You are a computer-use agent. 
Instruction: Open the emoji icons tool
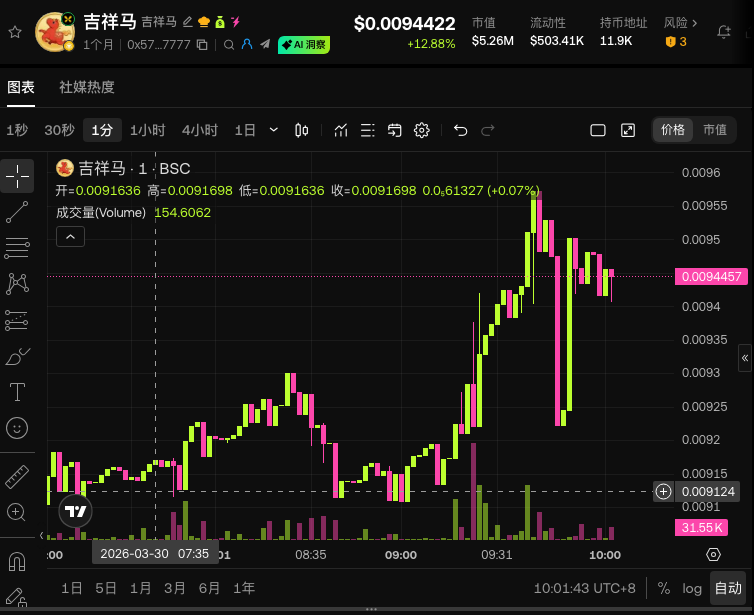17,428
